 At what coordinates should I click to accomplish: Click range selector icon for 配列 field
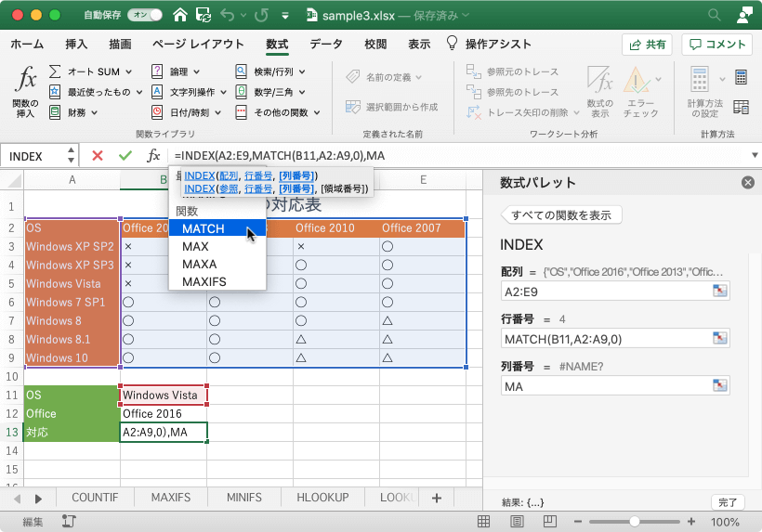point(720,291)
